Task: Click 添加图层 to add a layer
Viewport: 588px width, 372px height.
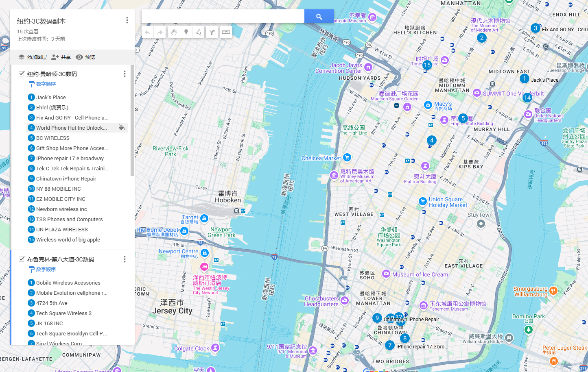Action: (x=33, y=57)
